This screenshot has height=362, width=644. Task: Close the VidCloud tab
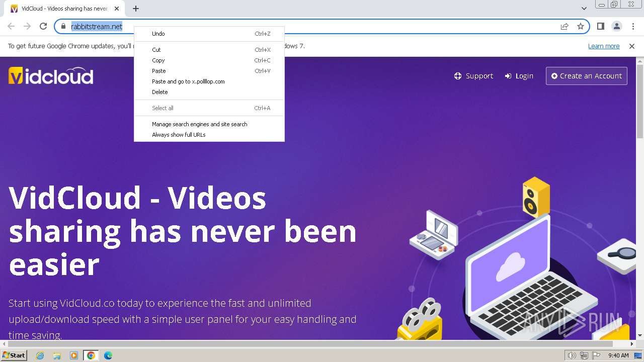[x=117, y=9]
